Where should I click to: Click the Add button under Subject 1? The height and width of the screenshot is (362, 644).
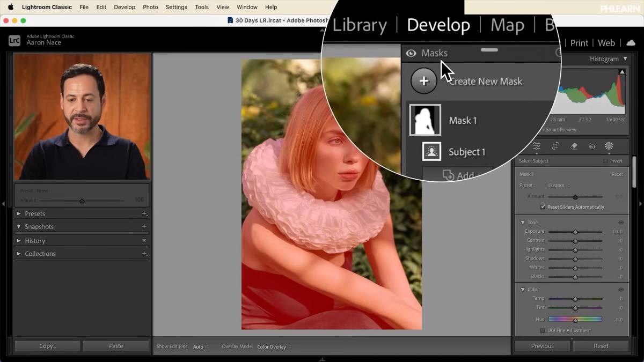click(457, 175)
